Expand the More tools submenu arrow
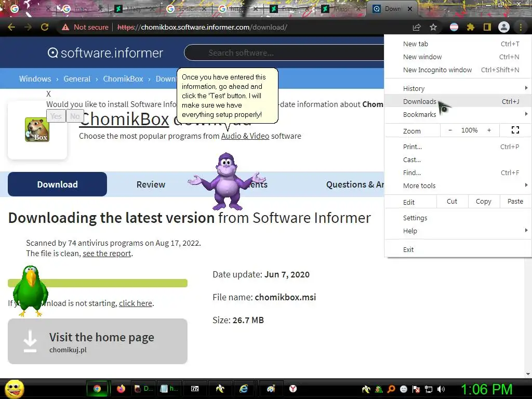The image size is (532, 399). [526, 185]
